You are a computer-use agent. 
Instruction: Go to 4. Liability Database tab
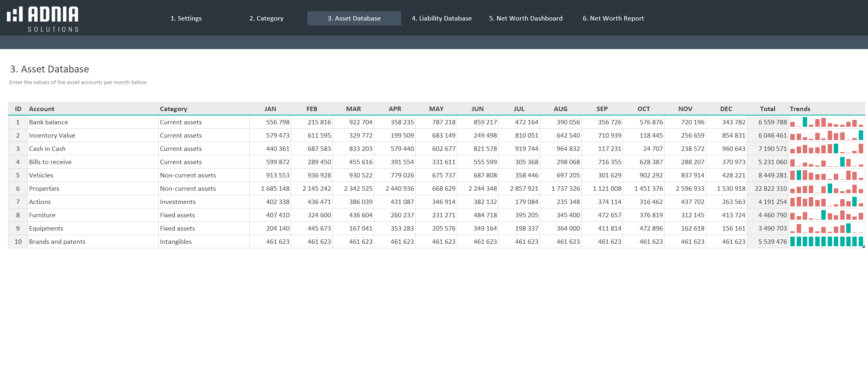coord(441,19)
